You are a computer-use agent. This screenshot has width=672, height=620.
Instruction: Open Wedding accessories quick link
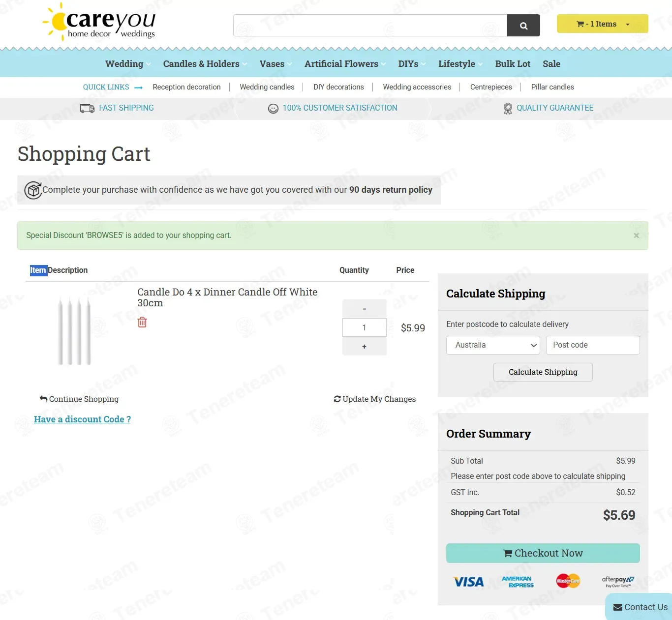click(417, 87)
